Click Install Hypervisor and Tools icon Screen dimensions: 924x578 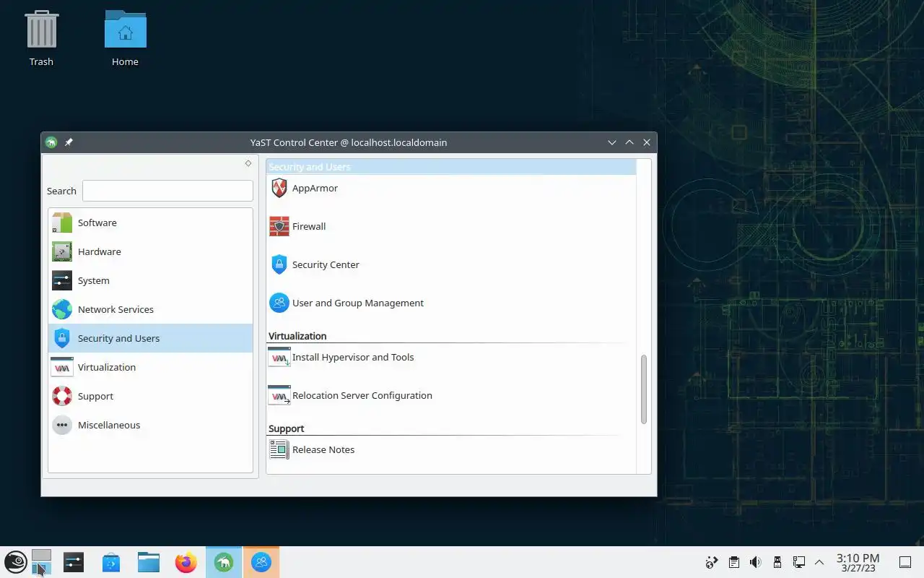click(x=279, y=357)
